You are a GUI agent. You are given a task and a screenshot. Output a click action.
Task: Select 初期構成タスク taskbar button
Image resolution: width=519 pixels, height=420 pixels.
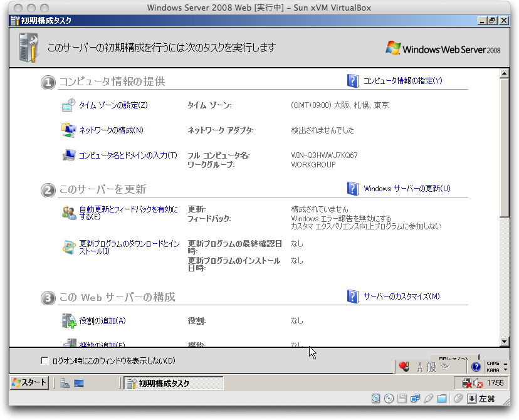tap(174, 383)
